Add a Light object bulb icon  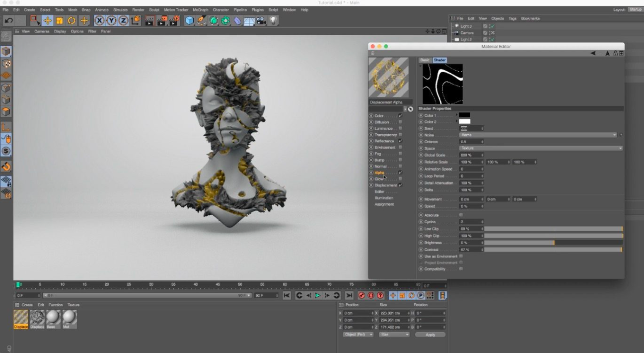pos(274,20)
